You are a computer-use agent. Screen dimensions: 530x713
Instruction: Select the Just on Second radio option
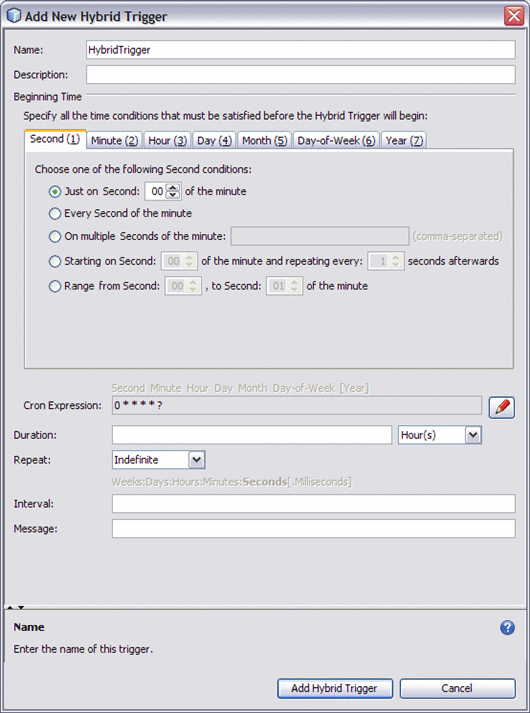click(x=55, y=191)
